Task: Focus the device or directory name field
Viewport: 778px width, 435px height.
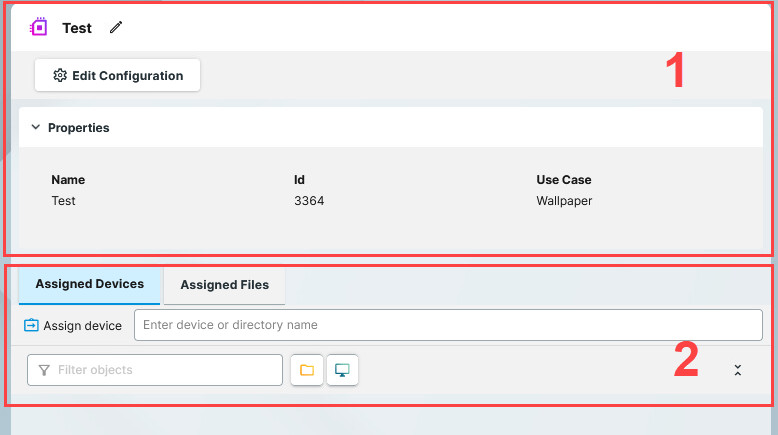Action: pyautogui.click(x=448, y=325)
